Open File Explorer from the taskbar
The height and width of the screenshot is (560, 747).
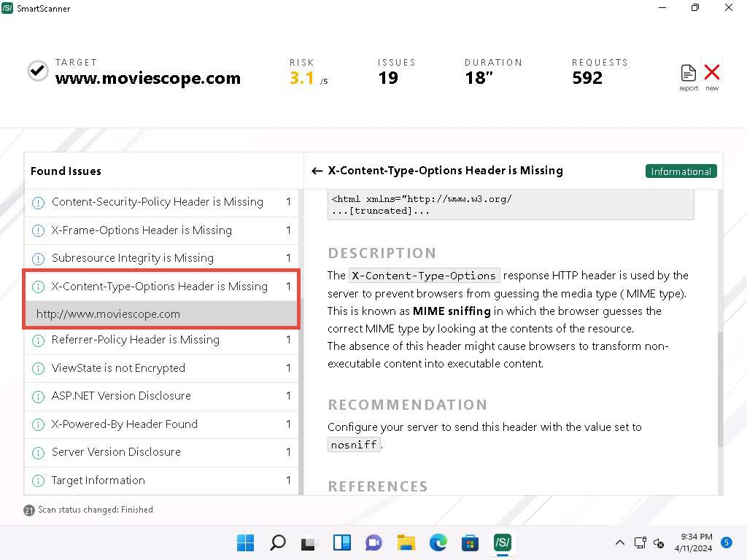click(406, 542)
